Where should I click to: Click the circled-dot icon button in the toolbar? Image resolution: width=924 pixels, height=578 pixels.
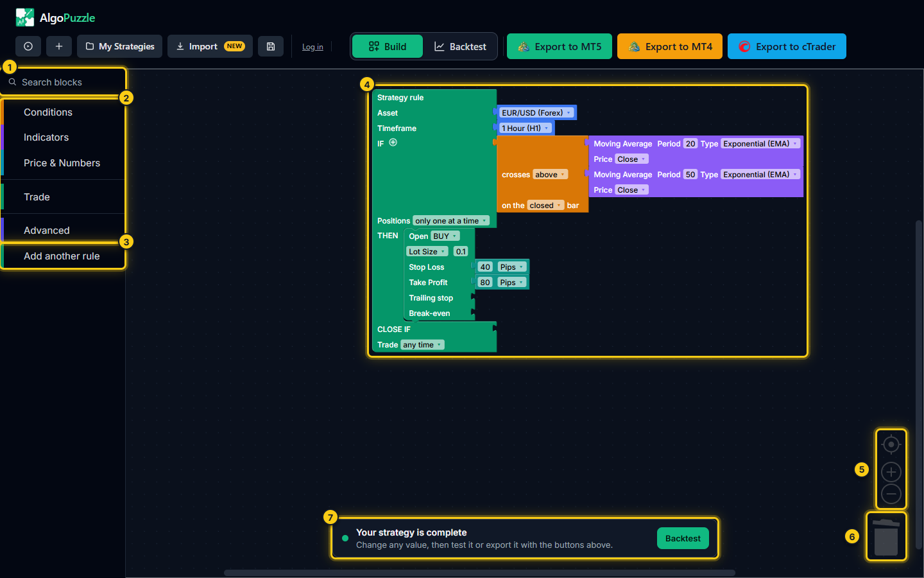[x=28, y=46]
